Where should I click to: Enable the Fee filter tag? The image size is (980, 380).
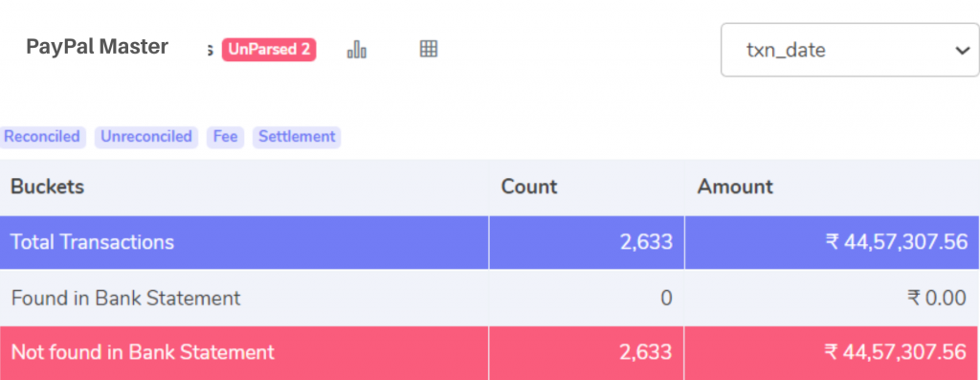point(225,137)
